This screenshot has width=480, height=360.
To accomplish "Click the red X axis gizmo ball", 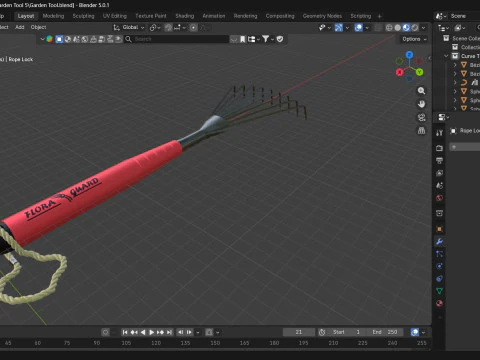I will click(399, 72).
